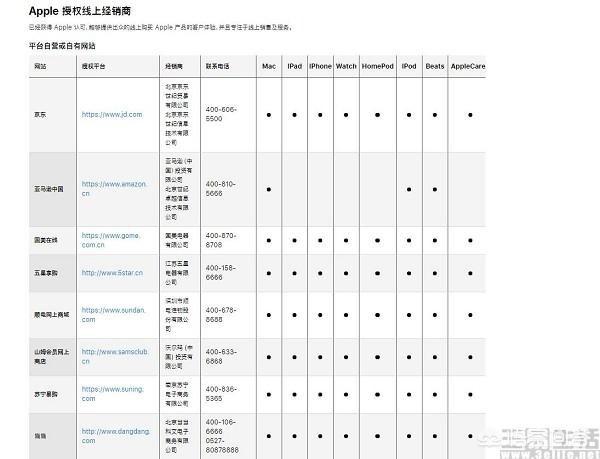Click the AppleCare column header
The height and width of the screenshot is (459, 600).
click(468, 66)
